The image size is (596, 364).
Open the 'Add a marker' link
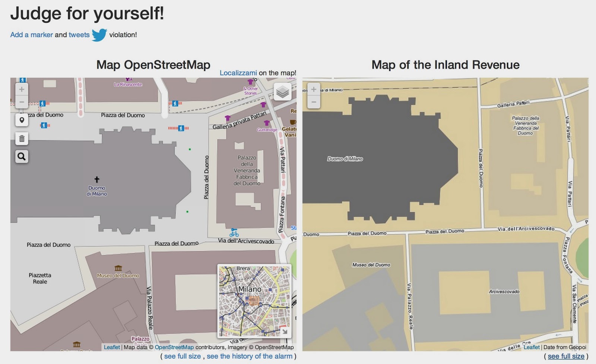pyautogui.click(x=32, y=35)
